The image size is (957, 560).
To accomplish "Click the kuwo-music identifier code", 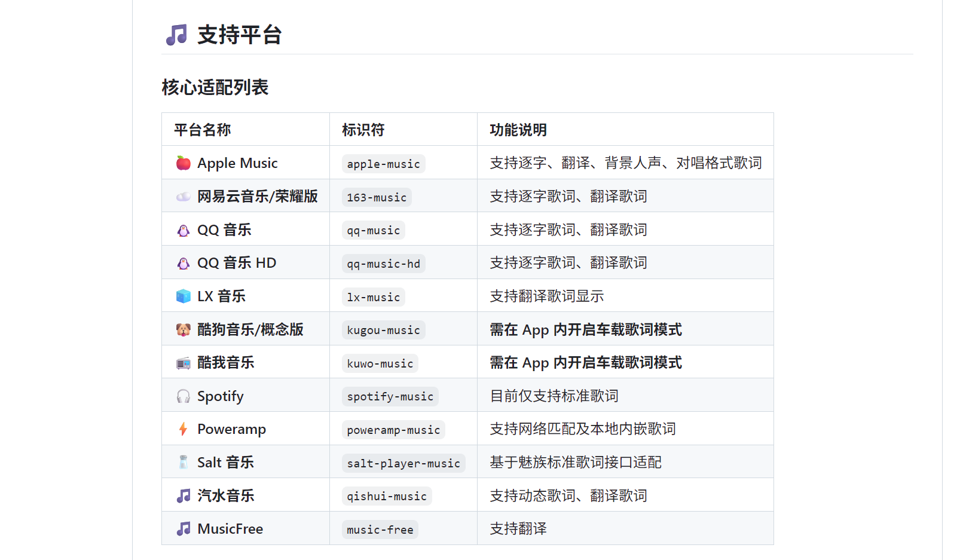I will point(380,363).
